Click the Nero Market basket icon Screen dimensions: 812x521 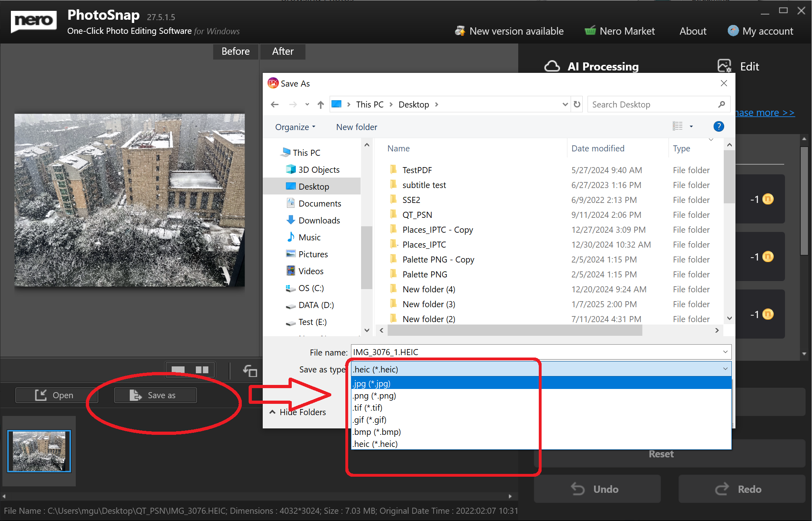pyautogui.click(x=590, y=31)
